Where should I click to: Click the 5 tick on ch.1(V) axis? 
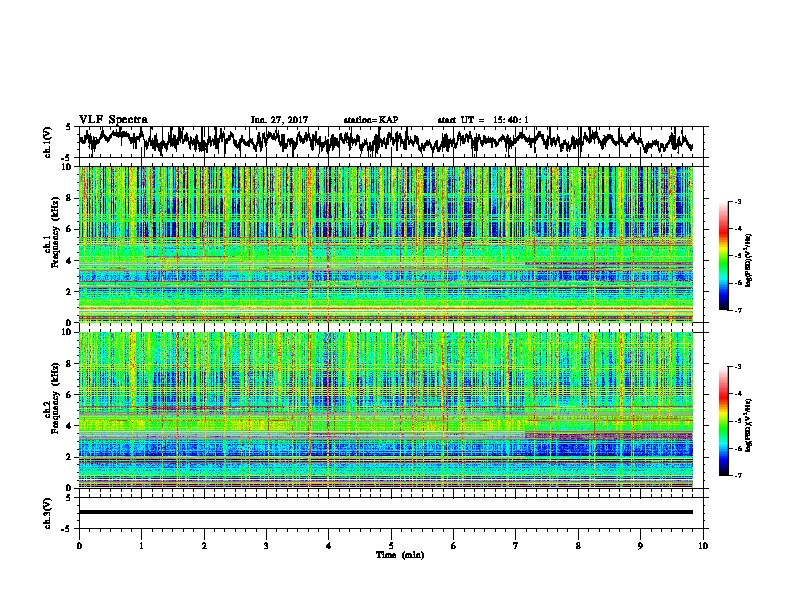pyautogui.click(x=68, y=127)
